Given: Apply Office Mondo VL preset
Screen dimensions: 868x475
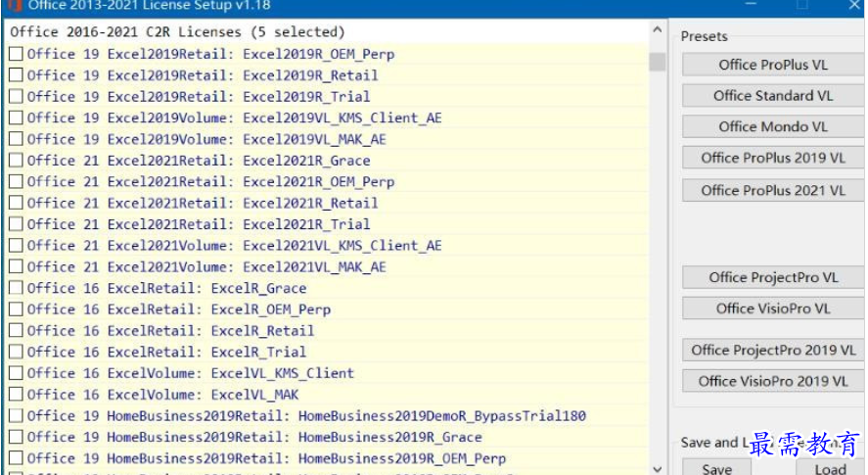Looking at the screenshot, I should 773,127.
